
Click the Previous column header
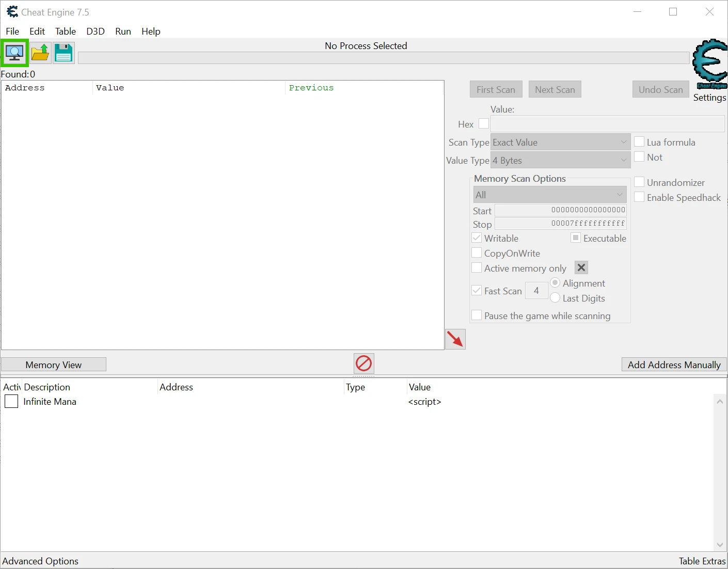click(x=364, y=88)
